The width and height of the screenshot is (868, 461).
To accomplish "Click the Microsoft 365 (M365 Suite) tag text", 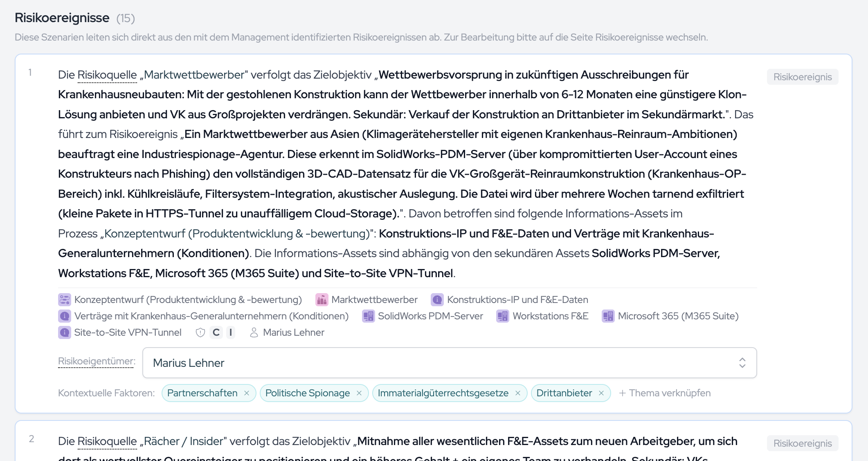I will (x=678, y=316).
